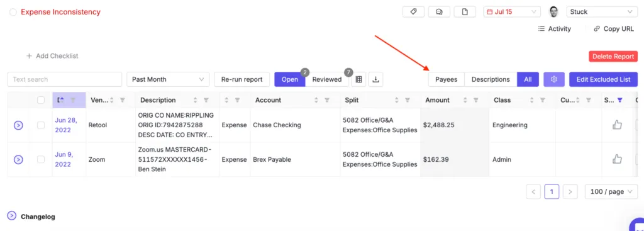Mark Zoom row reviewed with thumbs-up
The image size is (644, 231).
617,159
